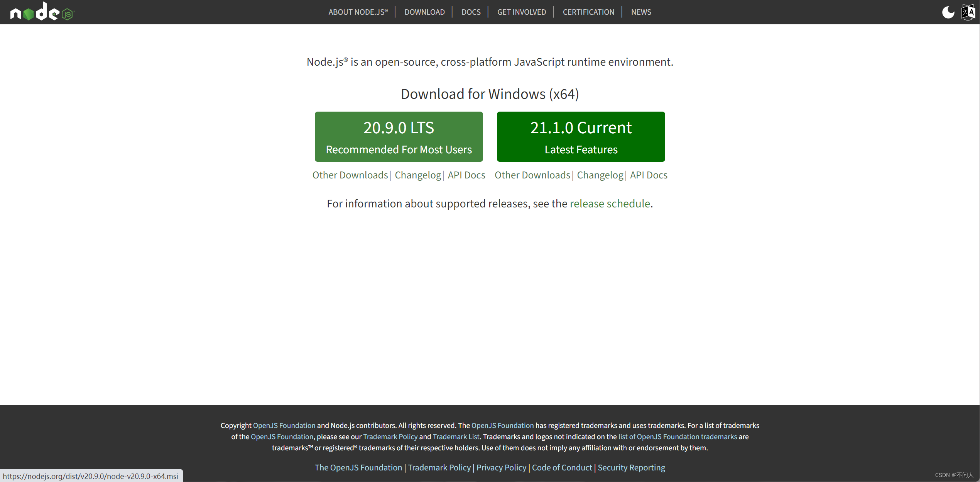
Task: Open Certification nav link
Action: [x=588, y=12]
